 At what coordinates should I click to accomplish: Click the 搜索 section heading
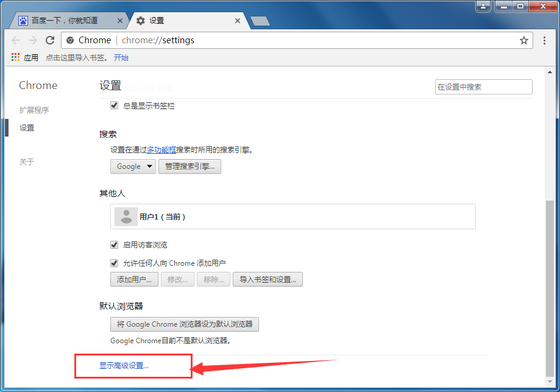(108, 134)
